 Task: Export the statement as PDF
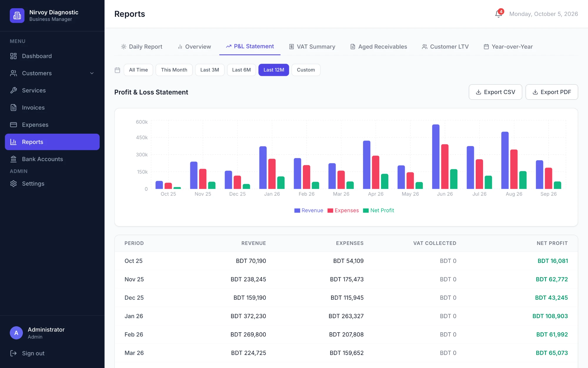click(x=552, y=92)
